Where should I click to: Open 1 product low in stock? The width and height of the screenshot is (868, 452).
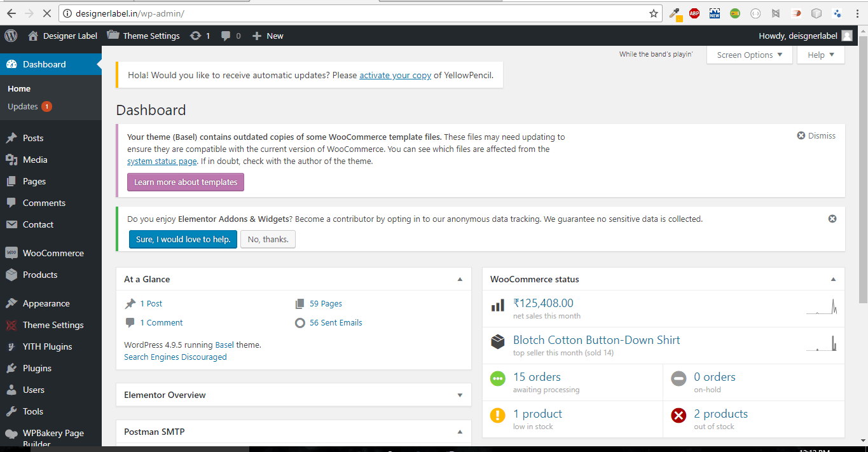(537, 414)
